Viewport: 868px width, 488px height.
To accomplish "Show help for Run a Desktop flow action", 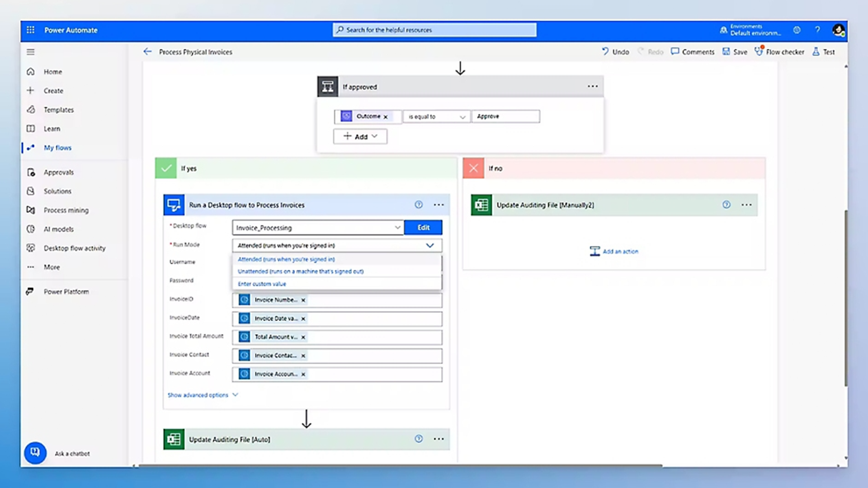I will (419, 205).
